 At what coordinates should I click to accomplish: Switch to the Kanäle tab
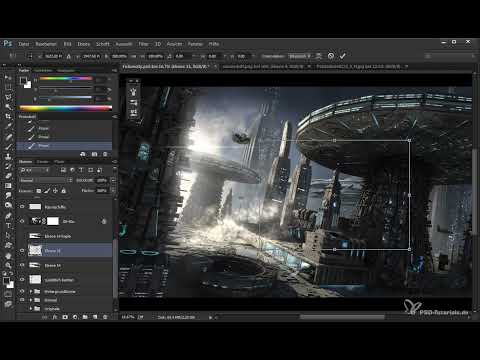coord(43,162)
